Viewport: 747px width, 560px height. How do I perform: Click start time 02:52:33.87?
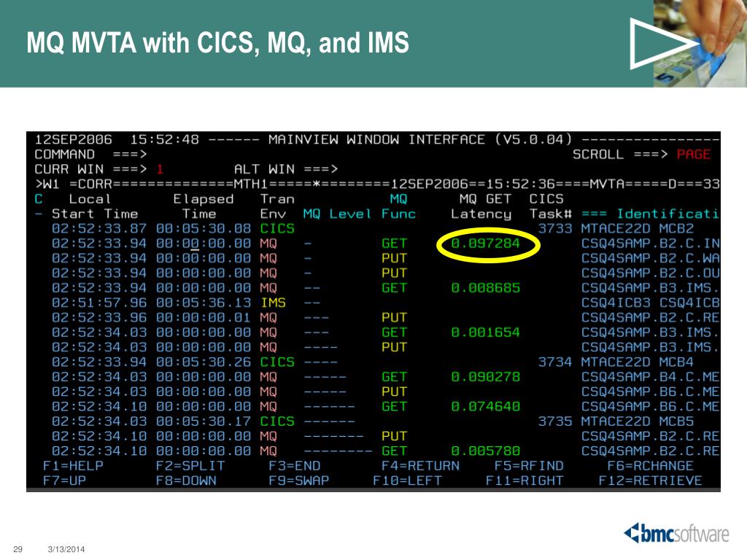[x=99, y=228]
